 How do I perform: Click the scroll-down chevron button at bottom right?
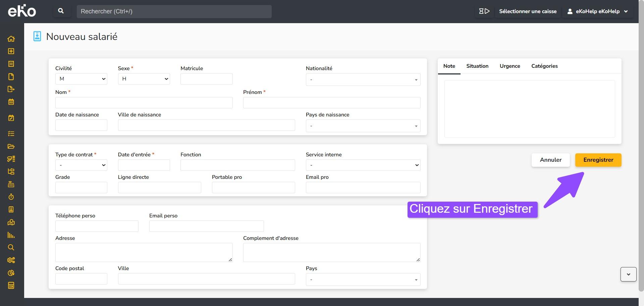(628, 274)
